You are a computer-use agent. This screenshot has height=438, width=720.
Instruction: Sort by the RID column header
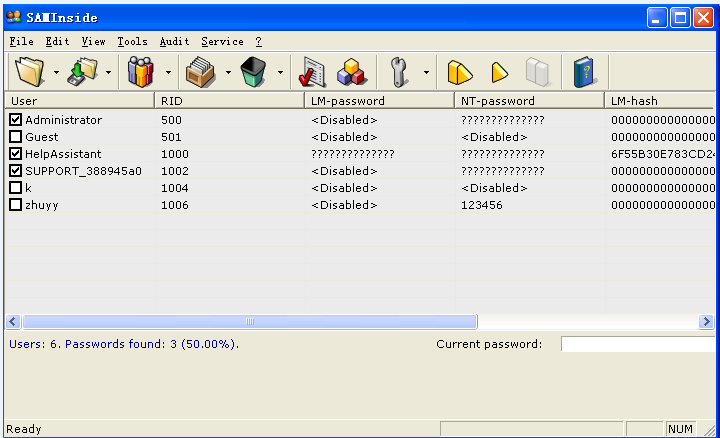230,101
